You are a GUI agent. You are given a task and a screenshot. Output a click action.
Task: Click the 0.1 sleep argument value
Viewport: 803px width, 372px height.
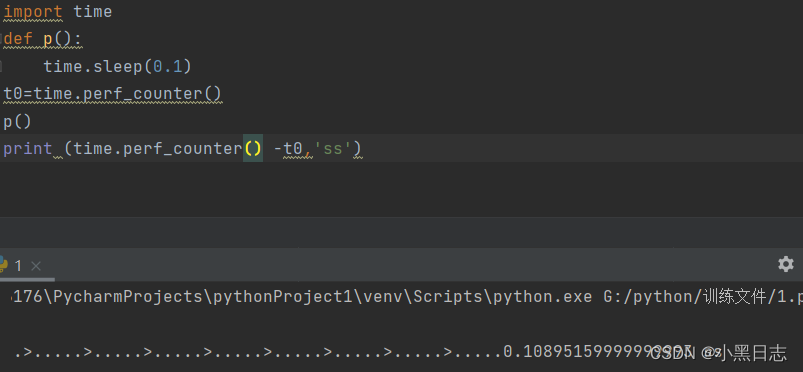point(167,67)
